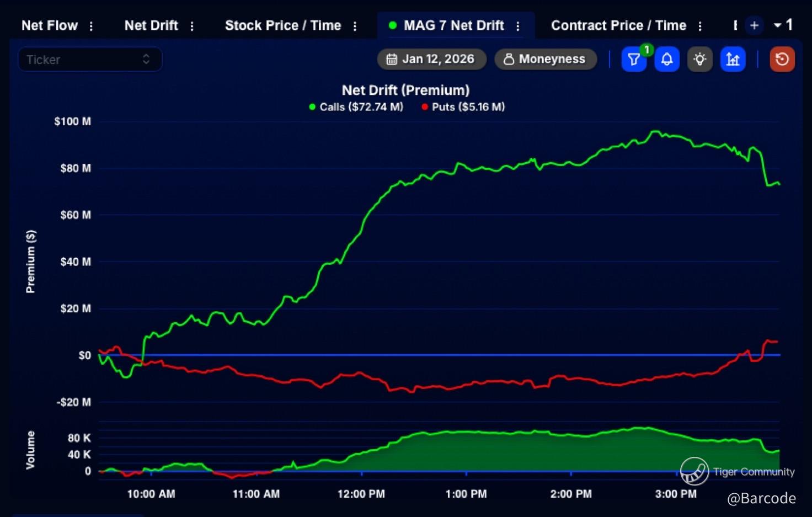
Task: Click the red reset refresh icon
Action: pyautogui.click(x=782, y=59)
